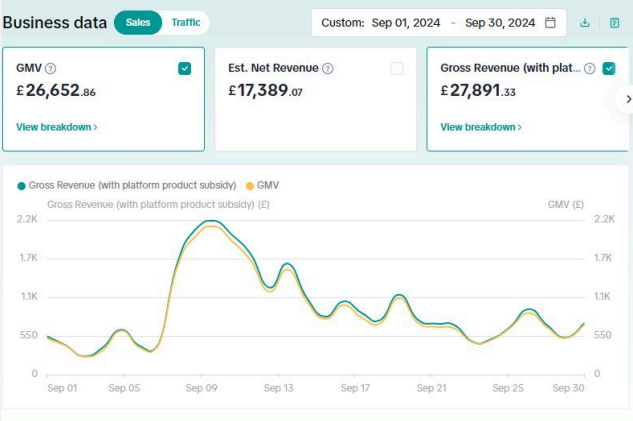Viewport: 633px width, 421px height.
Task: Click the teal Gross Revenue legend dot
Action: coord(21,185)
